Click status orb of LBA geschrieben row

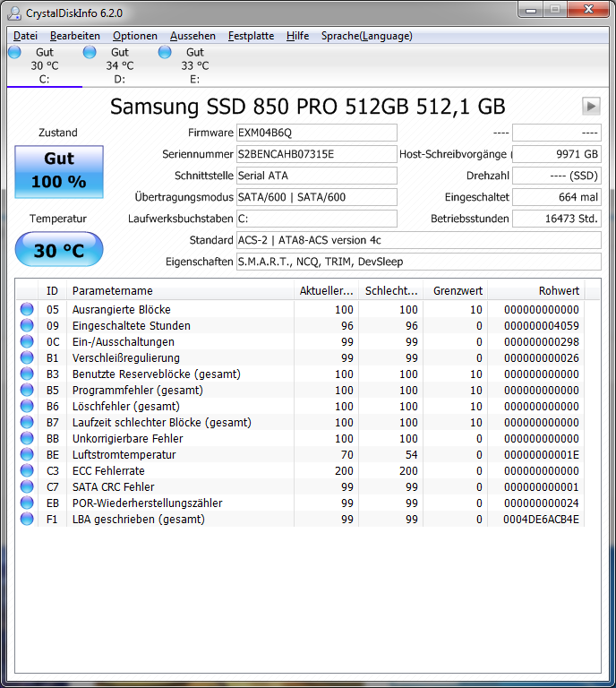click(27, 519)
